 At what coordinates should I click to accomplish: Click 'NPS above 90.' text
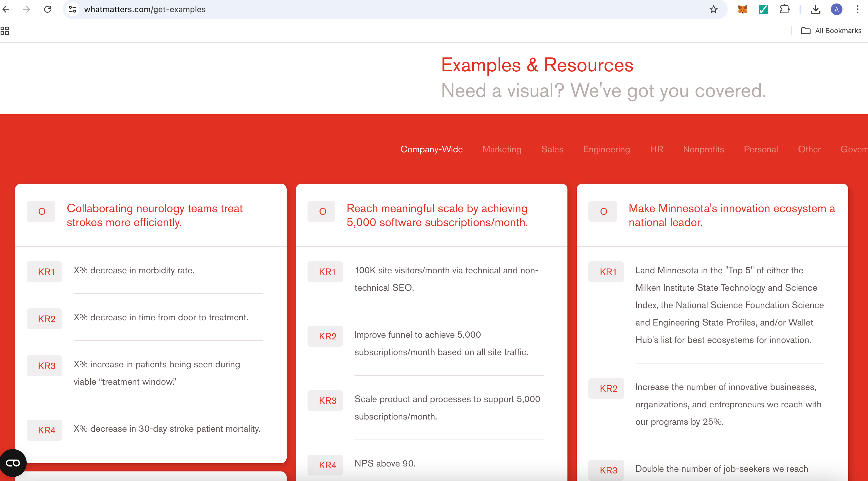pos(385,464)
